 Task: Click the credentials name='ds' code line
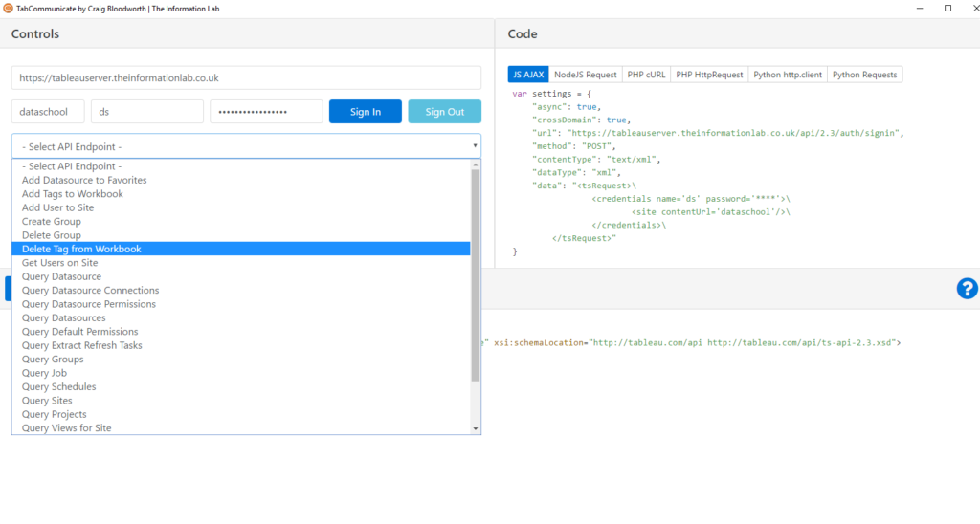(x=691, y=199)
